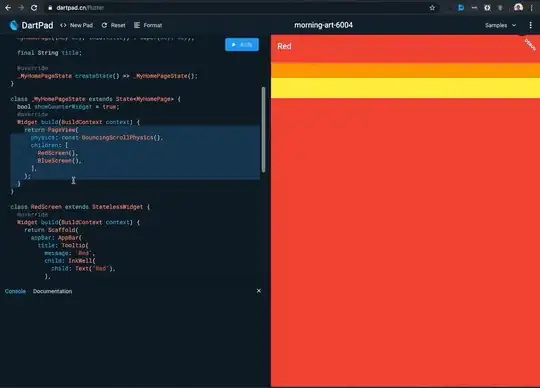Reload the page with refresh icon
Image resolution: width=540 pixels, height=388 pixels.
[x=34, y=8]
